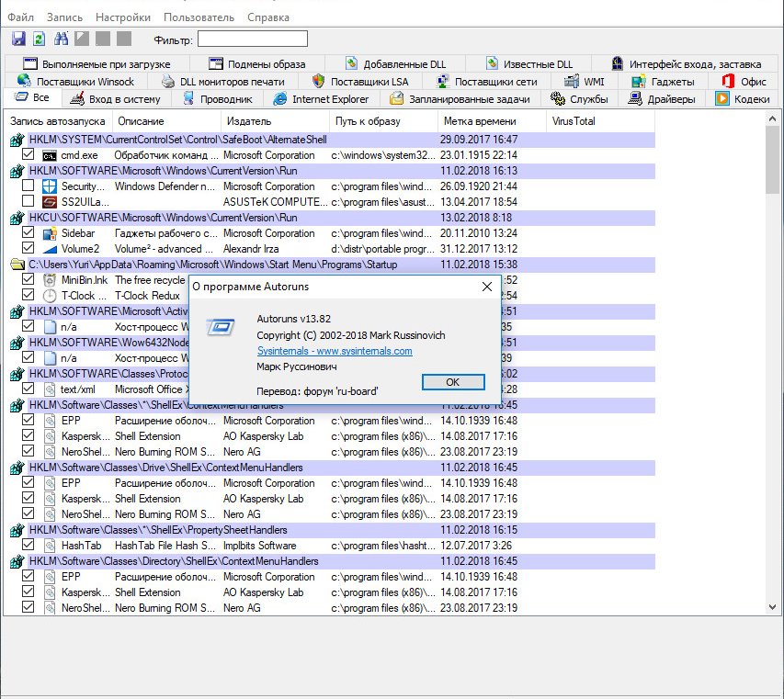Open the Файл menu
784x699 pixels.
(20, 17)
